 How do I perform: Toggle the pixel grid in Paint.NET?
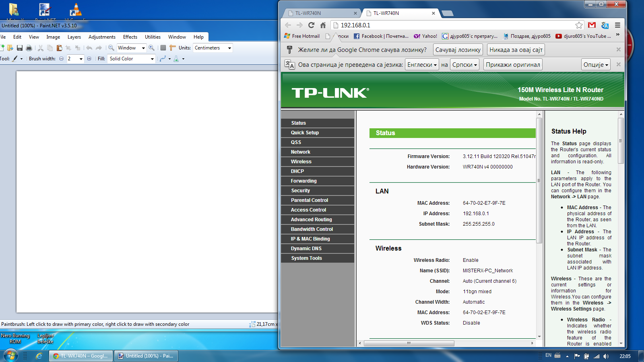pos(163,48)
